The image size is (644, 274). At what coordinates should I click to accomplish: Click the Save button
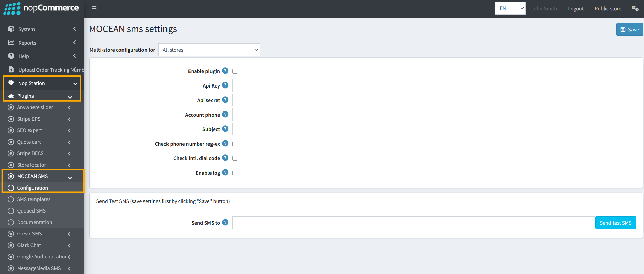[629, 29]
